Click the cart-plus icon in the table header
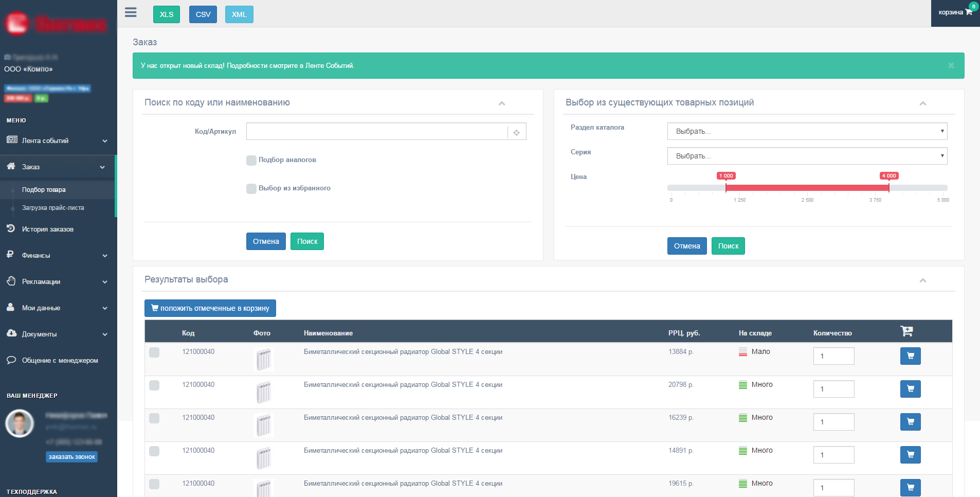Viewport: 980px width, 497px height. pyautogui.click(x=906, y=331)
